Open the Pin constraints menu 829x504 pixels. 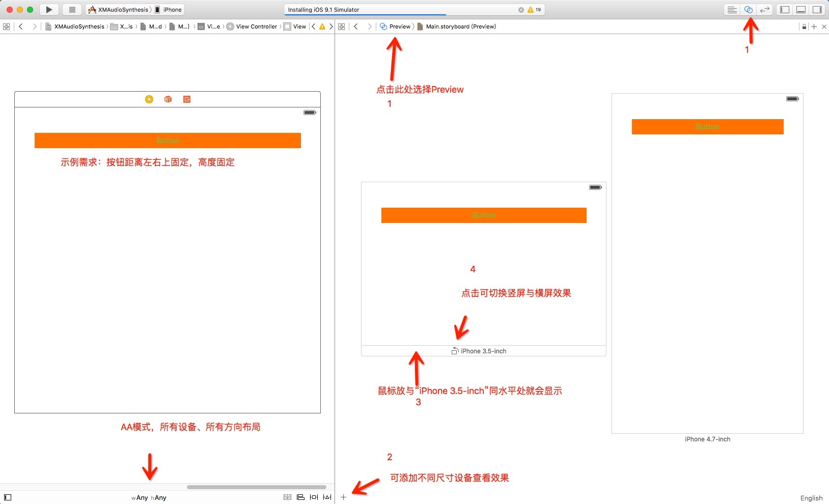tap(314, 497)
